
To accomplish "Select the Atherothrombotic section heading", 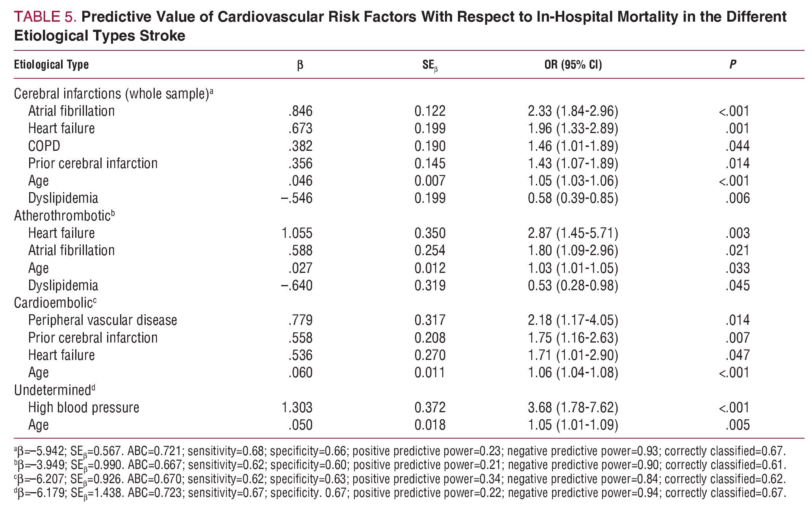I will [x=62, y=216].
